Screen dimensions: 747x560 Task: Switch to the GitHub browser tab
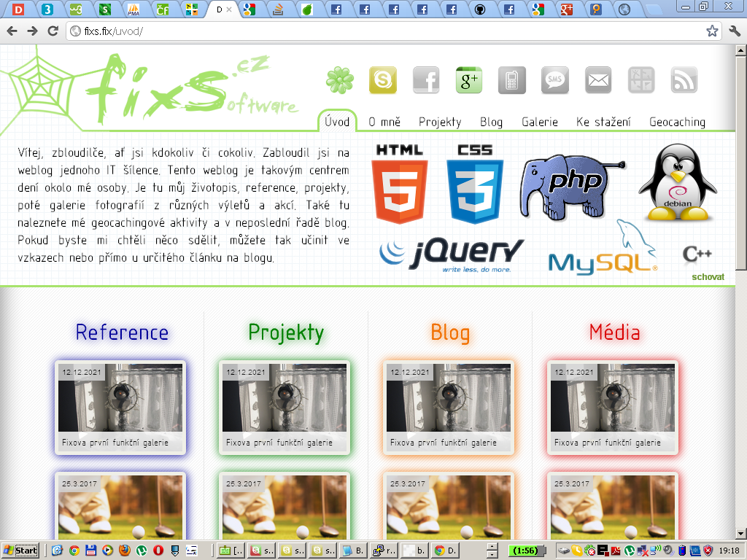480,9
